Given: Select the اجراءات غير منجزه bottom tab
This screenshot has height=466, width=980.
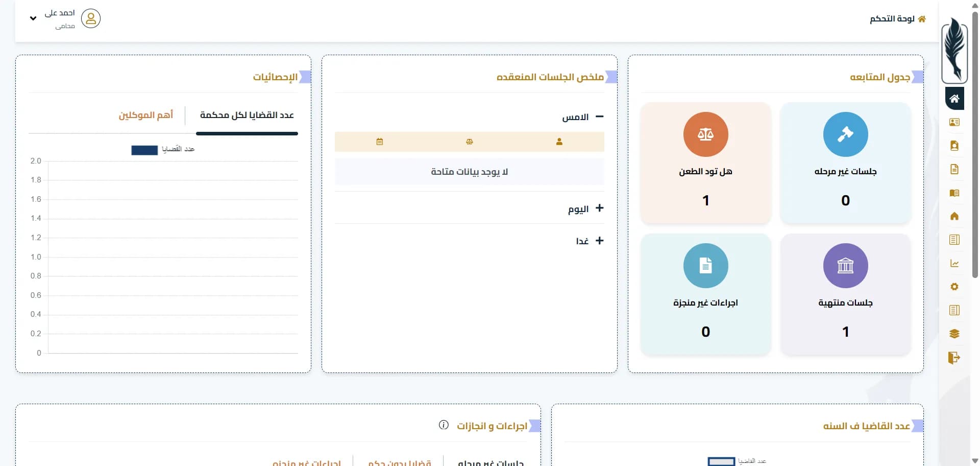Looking at the screenshot, I should [307, 462].
